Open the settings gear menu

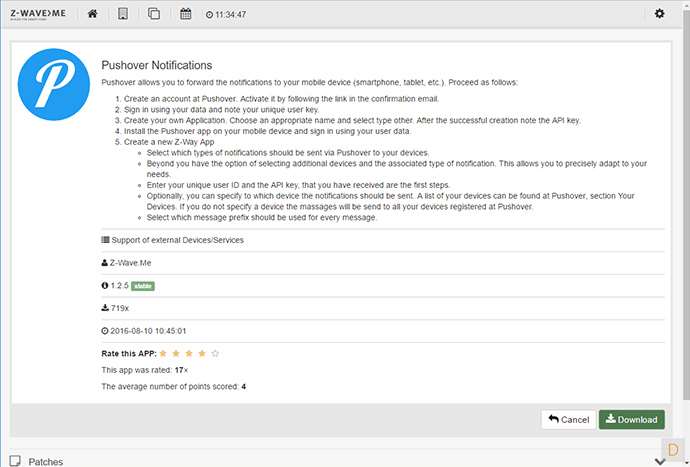click(x=659, y=14)
